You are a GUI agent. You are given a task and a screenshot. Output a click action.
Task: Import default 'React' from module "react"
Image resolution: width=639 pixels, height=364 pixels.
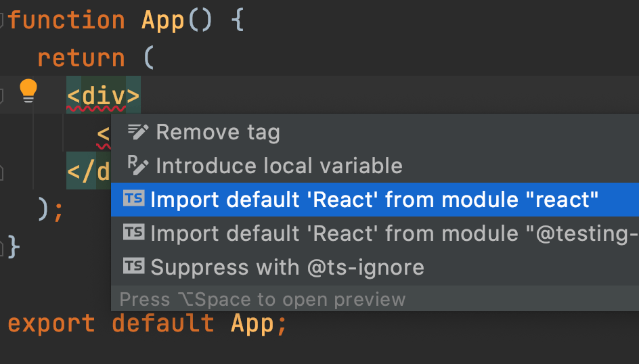click(374, 200)
